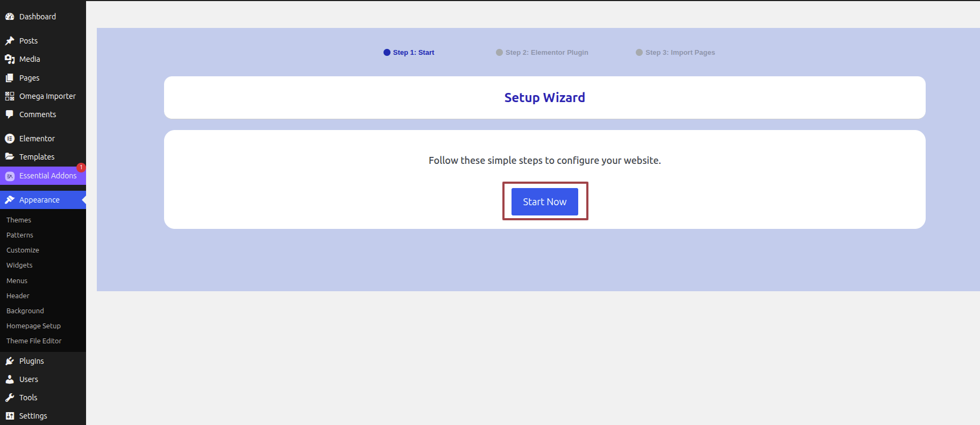Image resolution: width=980 pixels, height=425 pixels.
Task: Click the Elementor logo icon
Action: (x=10, y=139)
